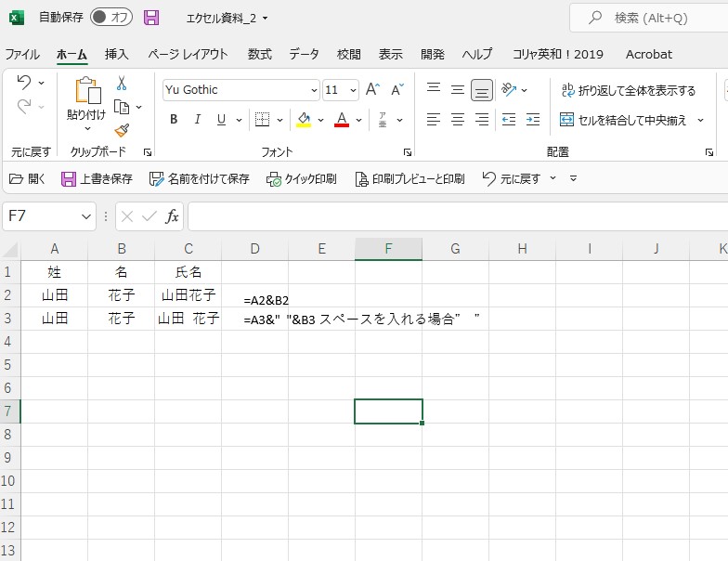Image resolution: width=728 pixels, height=561 pixels.
Task: Open the ファイル tab
Action: (22, 54)
